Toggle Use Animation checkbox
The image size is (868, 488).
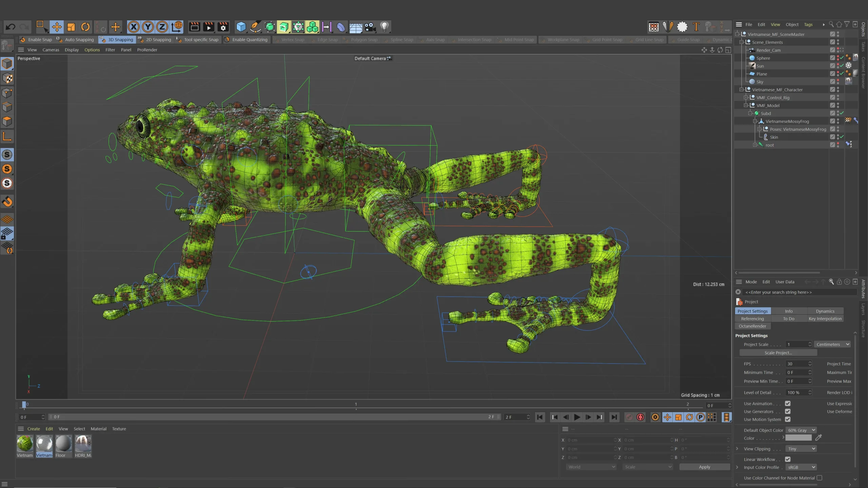(788, 403)
